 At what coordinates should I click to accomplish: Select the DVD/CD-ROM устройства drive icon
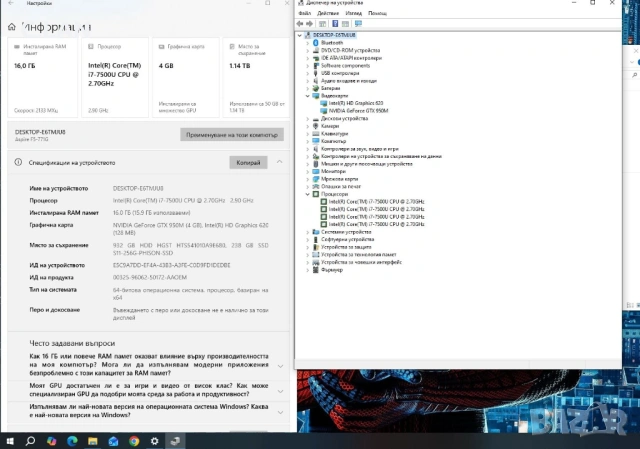pyautogui.click(x=316, y=50)
